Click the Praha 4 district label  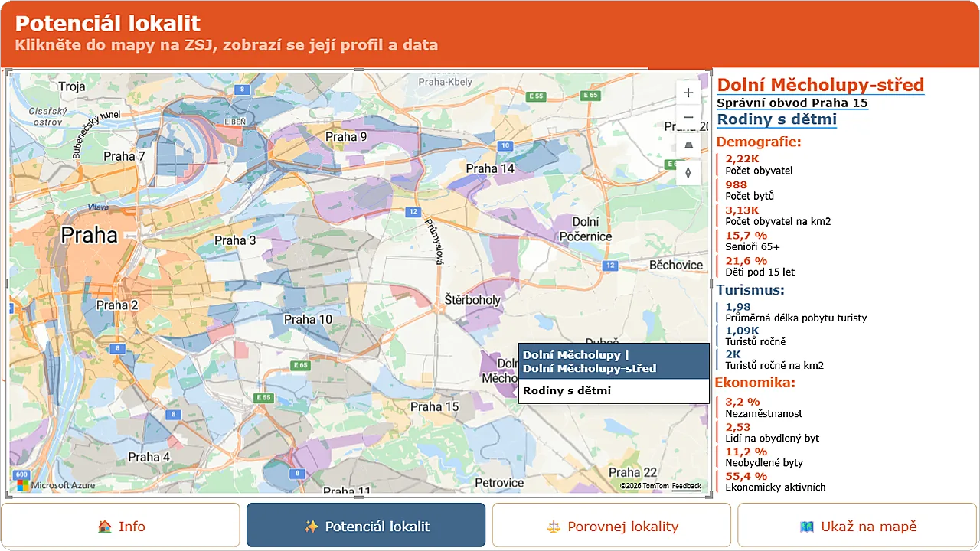[149, 457]
